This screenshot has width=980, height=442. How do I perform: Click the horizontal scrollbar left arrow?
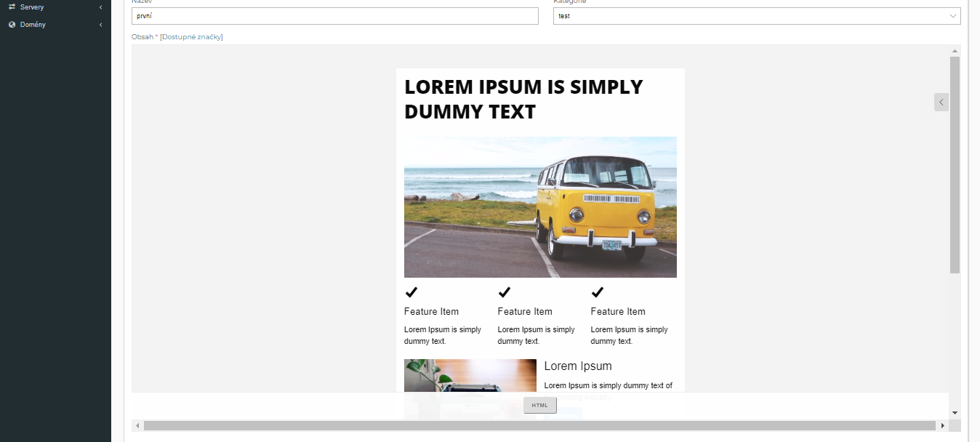137,425
